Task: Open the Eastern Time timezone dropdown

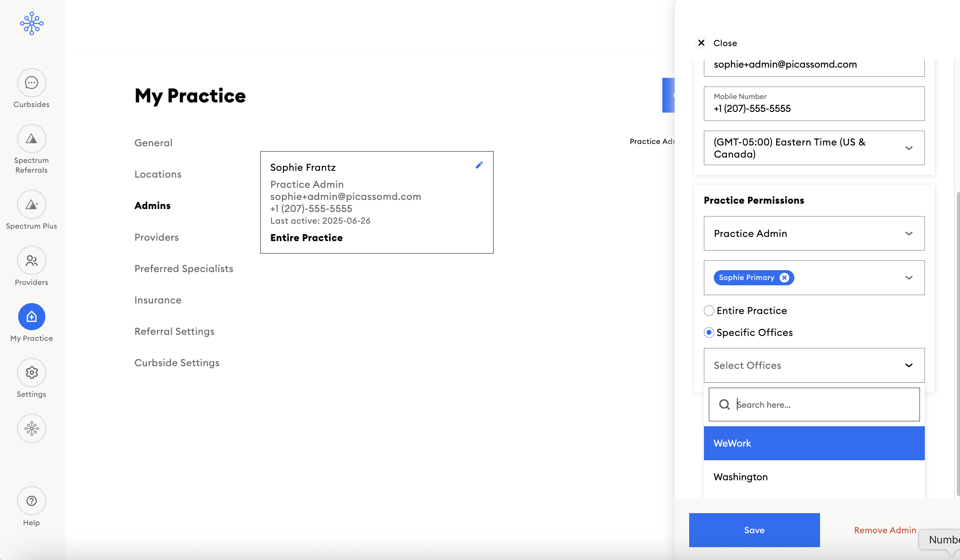Action: [814, 148]
